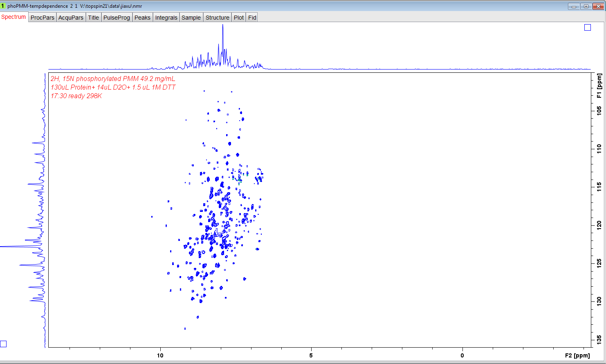Click the small square at top-right of spectrum
Screen dimensions: 606x364
tap(588, 27)
